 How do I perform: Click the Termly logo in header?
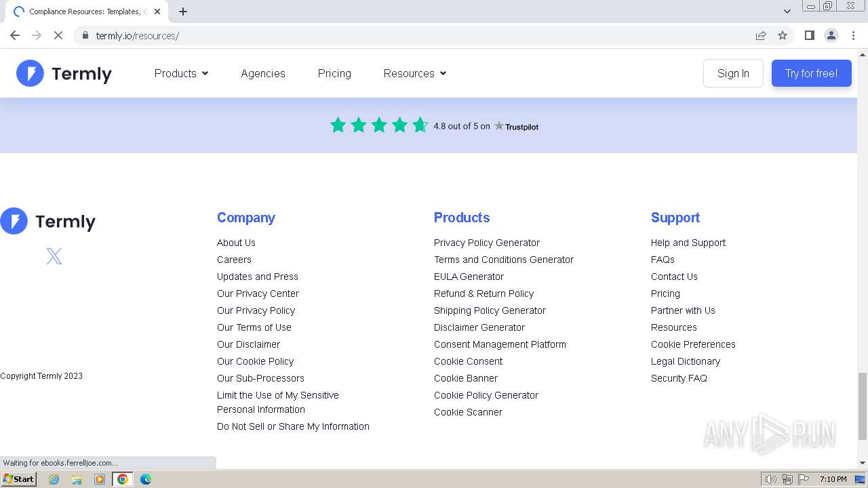[x=64, y=73]
